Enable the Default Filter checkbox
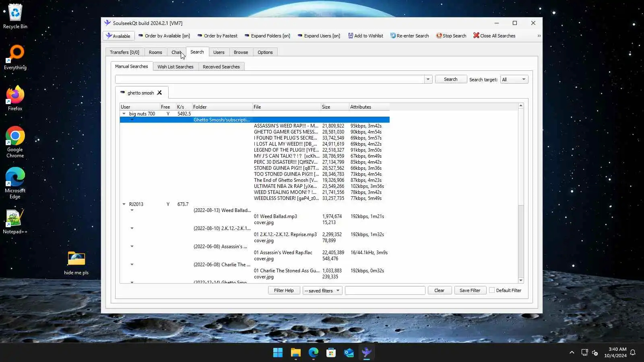The width and height of the screenshot is (644, 362). click(492, 290)
